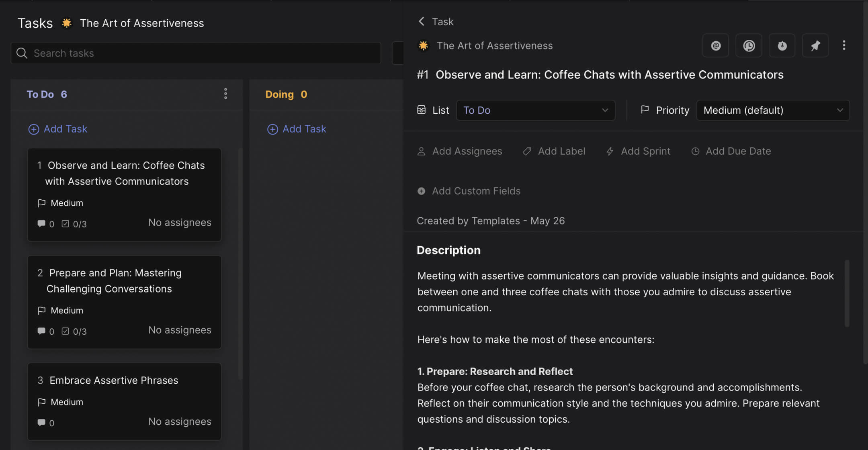
Task: Click the sun emoji beside Tasks title
Action: (x=66, y=23)
